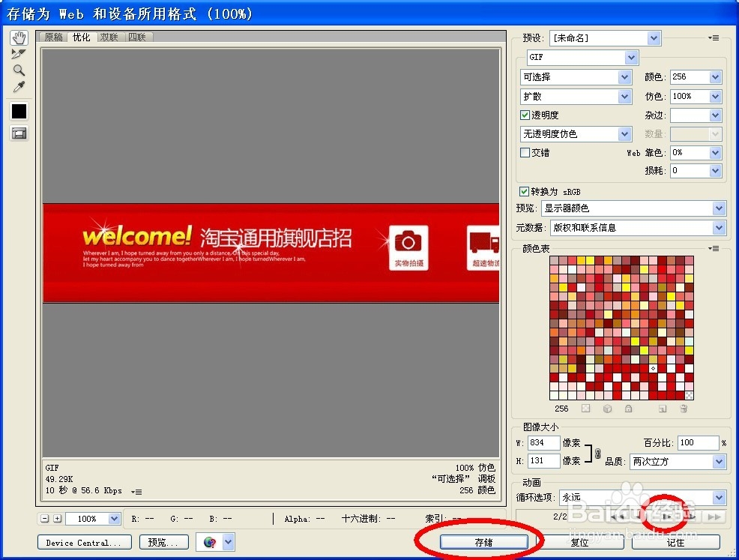Click the black eyedropper color swatch
The height and width of the screenshot is (560, 739).
[x=19, y=111]
